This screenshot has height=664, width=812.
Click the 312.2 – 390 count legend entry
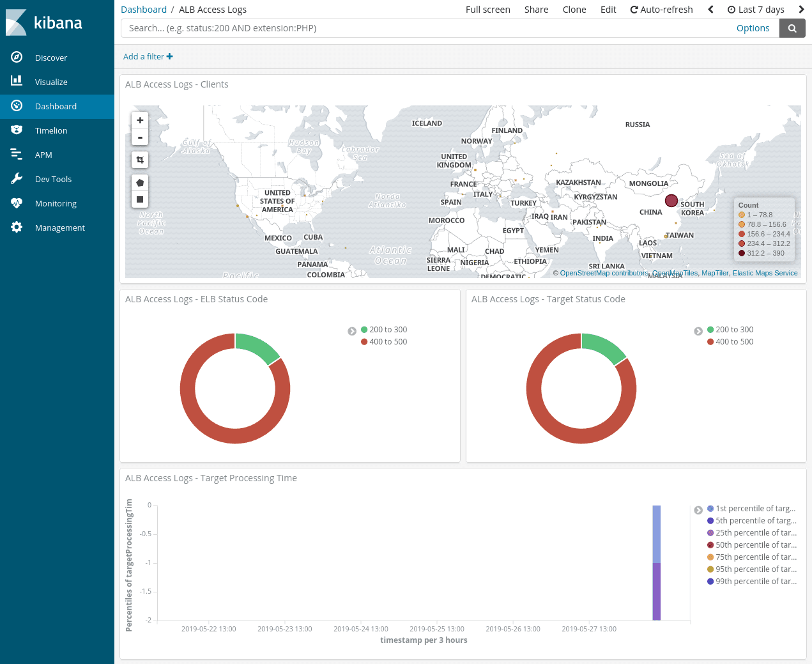point(765,253)
